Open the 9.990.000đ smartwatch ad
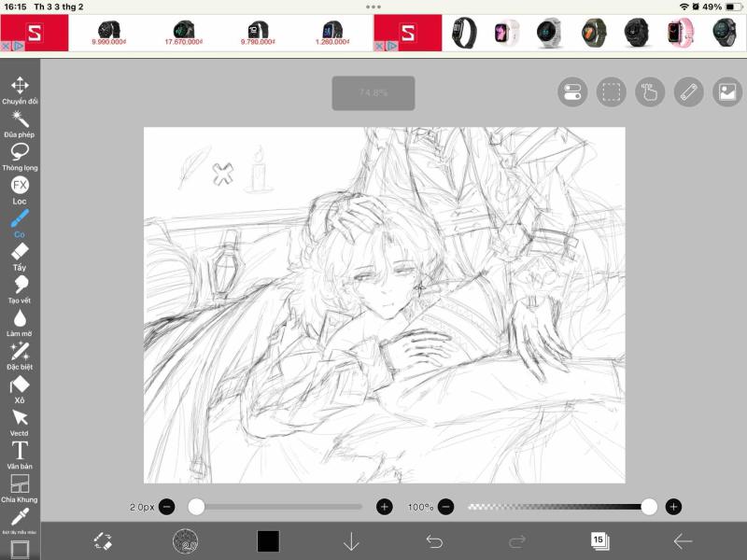 [x=108, y=33]
